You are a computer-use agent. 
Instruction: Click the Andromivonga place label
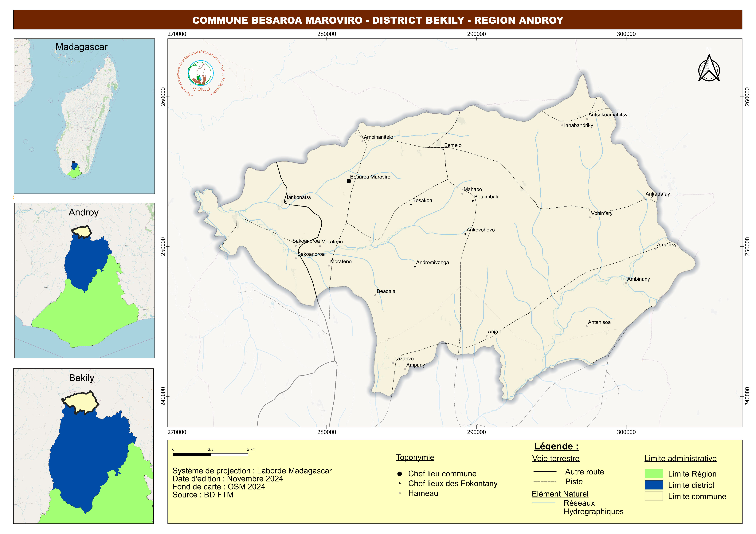click(x=432, y=262)
